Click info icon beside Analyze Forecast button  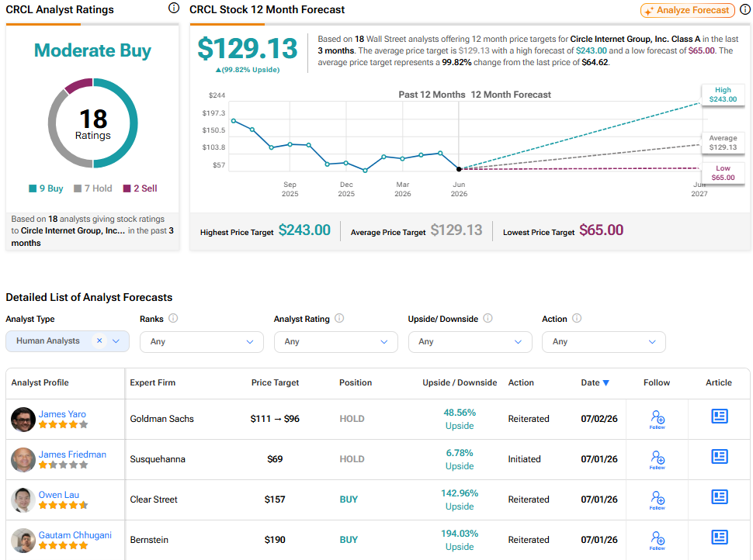coord(744,9)
